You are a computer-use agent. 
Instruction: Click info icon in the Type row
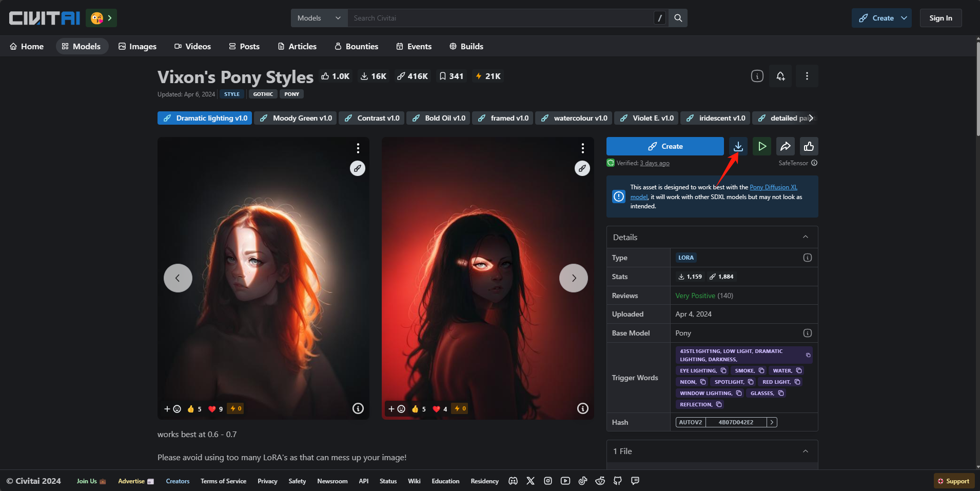(808, 258)
